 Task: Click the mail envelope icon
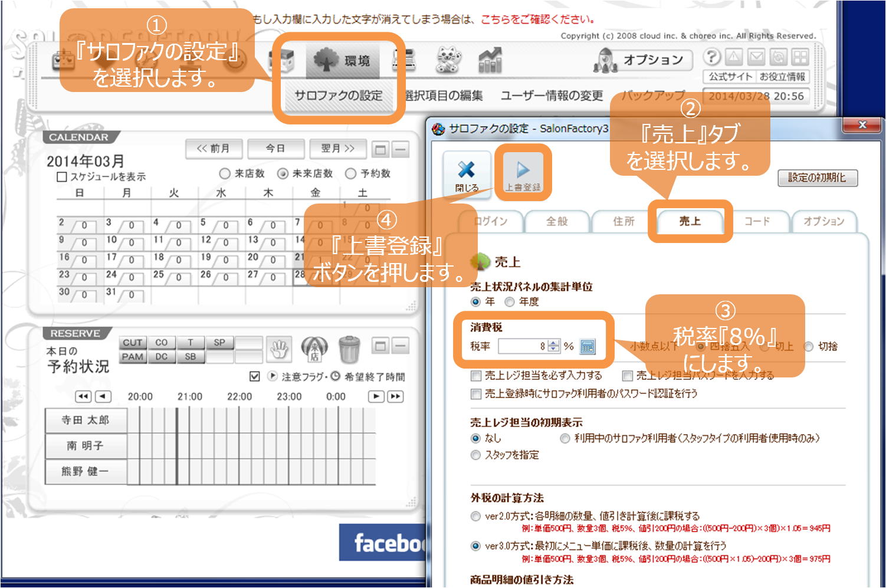(x=756, y=57)
